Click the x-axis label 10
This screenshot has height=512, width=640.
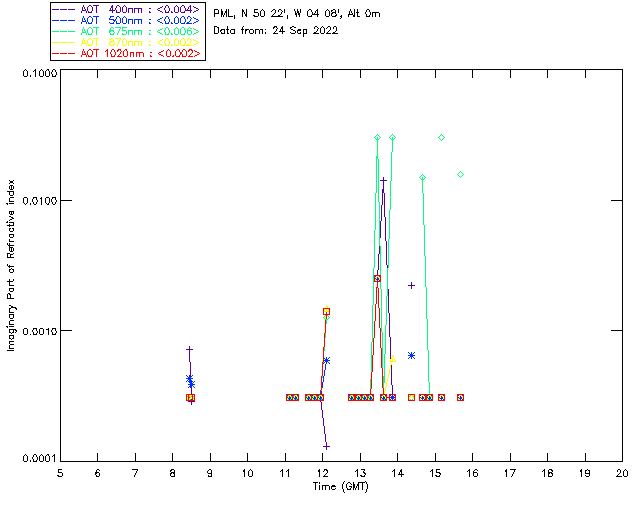pos(248,473)
